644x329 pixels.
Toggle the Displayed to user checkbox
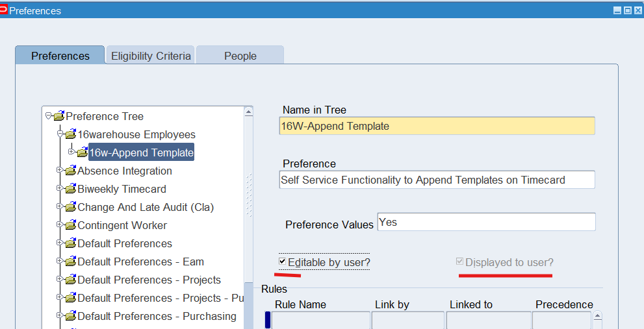click(460, 262)
